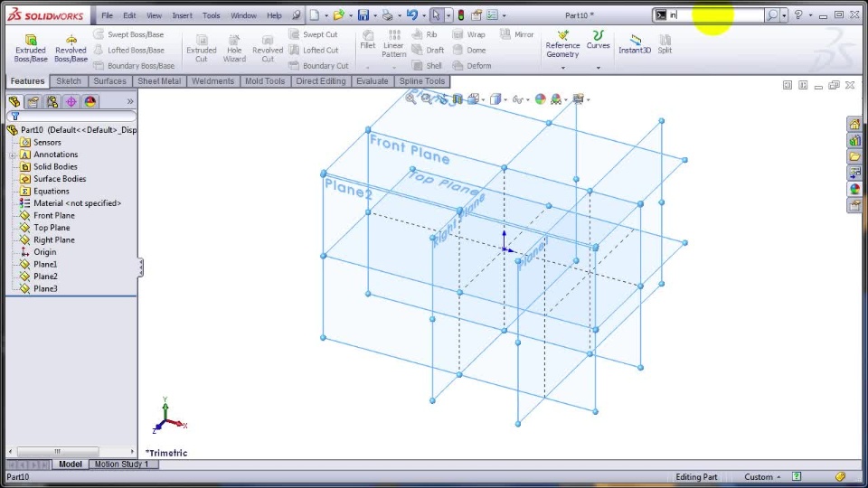Click the Zoom to Fit icon in view toolbar

[x=410, y=99]
